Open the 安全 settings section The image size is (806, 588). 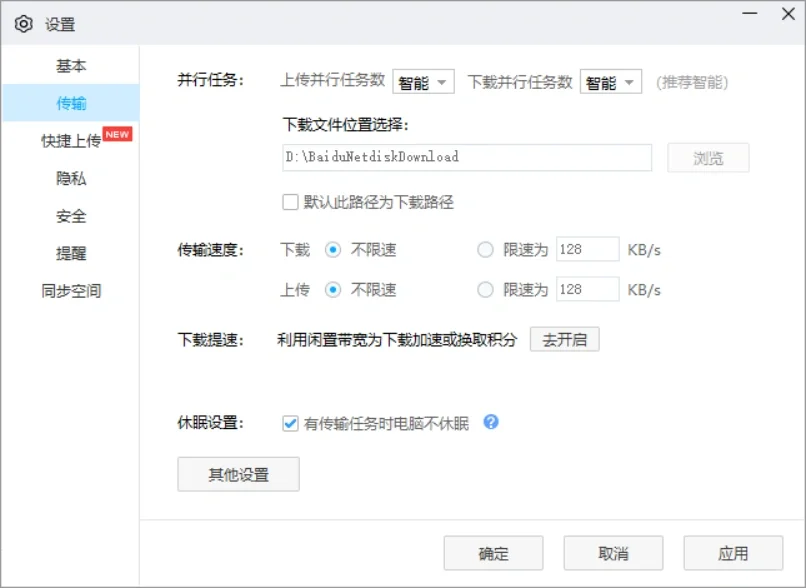pyautogui.click(x=70, y=216)
